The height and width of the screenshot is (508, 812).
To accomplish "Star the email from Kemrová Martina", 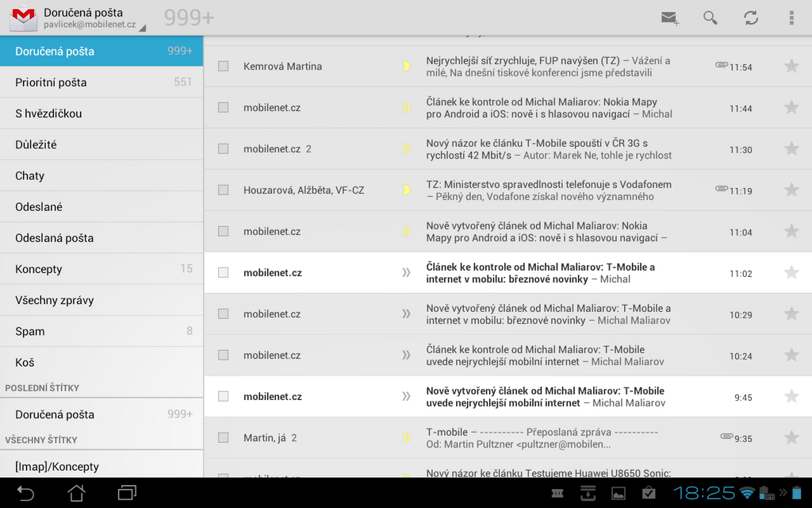I will click(x=791, y=67).
